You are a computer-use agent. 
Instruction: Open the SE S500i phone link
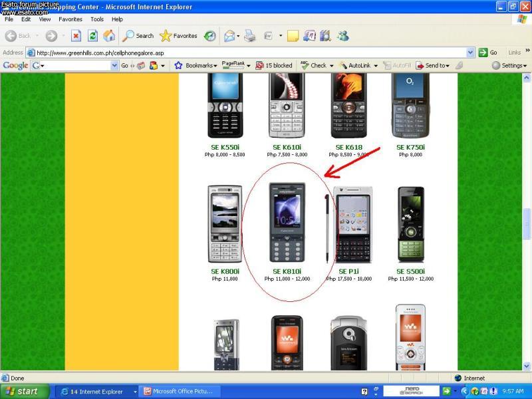(410, 271)
